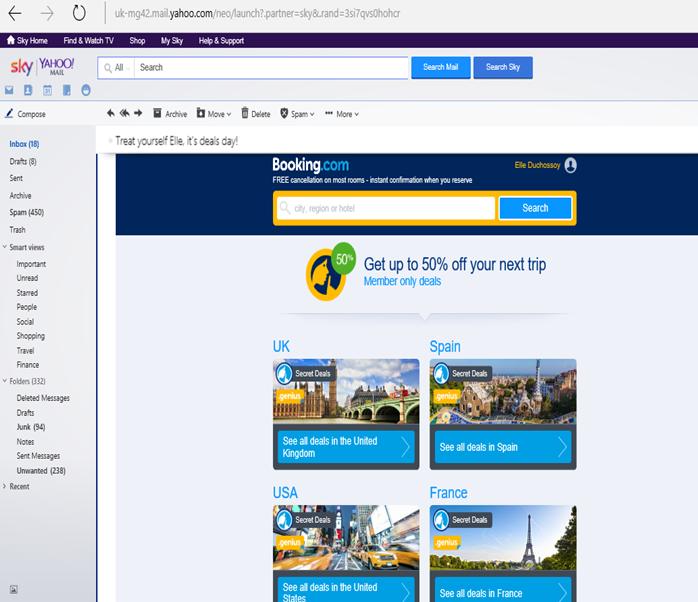Click See all deals in France
This screenshot has height=602, width=698.
click(503, 592)
